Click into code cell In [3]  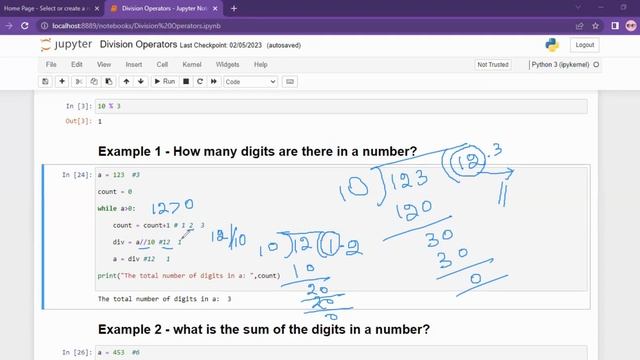341,106
